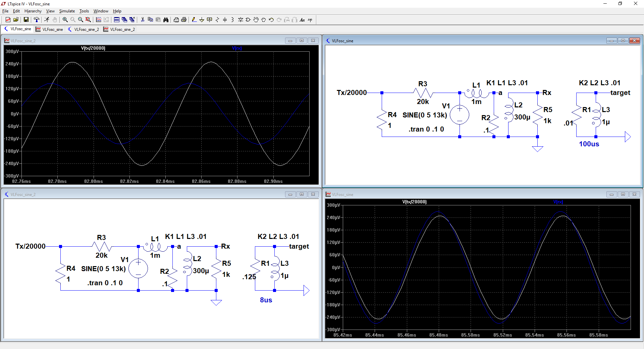Pick the Inductor component tool
644x349 pixels.
tap(232, 20)
